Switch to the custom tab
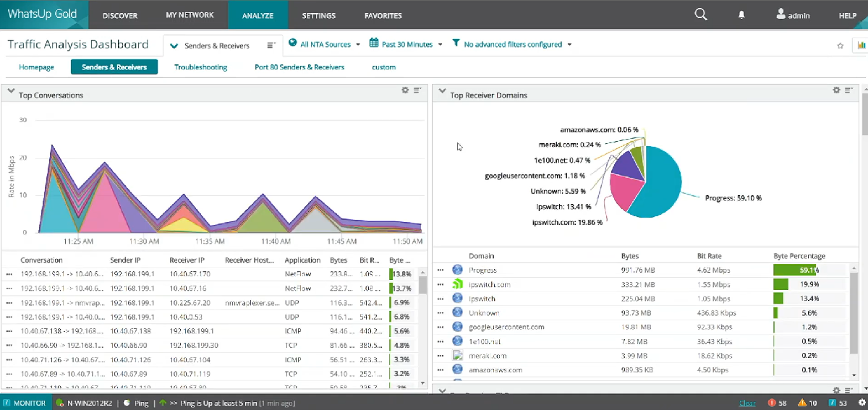Viewport: 868px width, 410px height. (384, 67)
